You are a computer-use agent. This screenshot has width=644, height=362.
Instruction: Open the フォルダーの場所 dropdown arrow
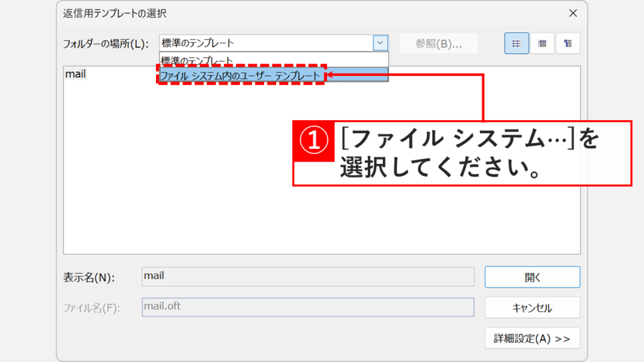point(381,43)
